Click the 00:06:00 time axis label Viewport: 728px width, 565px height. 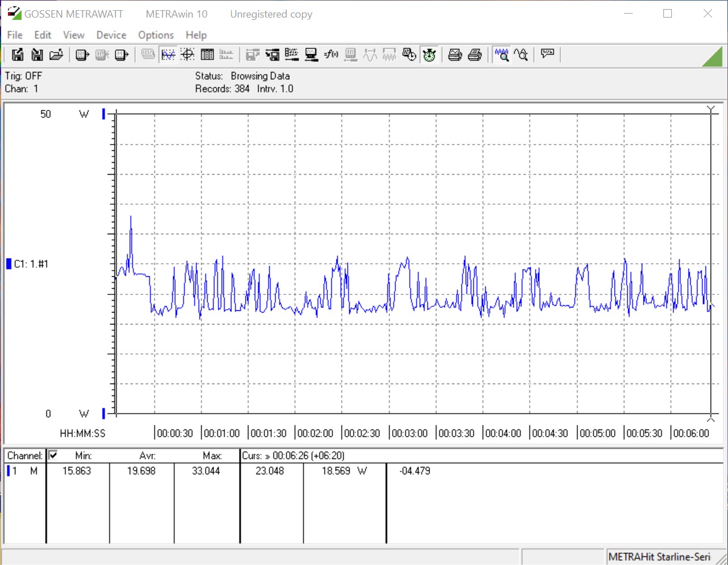[x=691, y=433]
